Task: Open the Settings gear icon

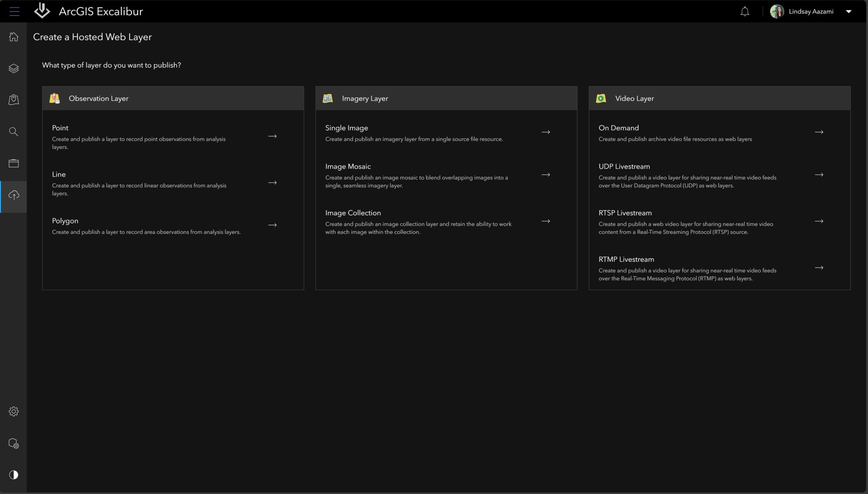Action: coord(14,412)
